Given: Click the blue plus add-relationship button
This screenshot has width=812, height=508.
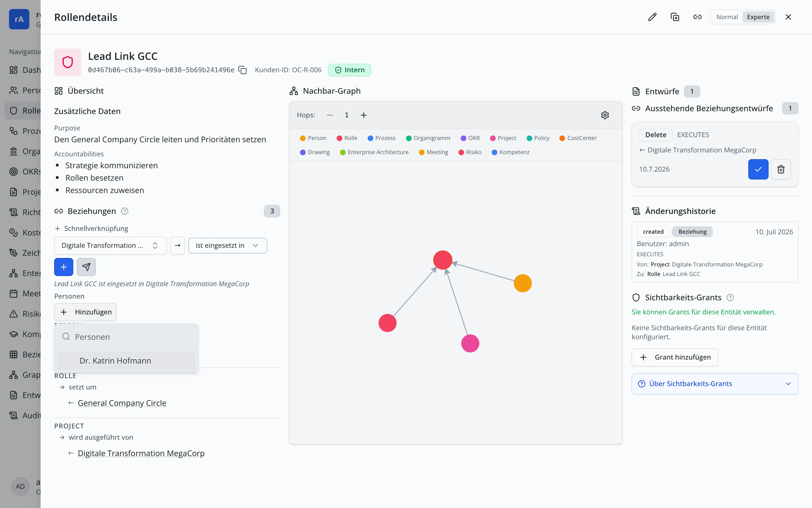Looking at the screenshot, I should [x=63, y=267].
